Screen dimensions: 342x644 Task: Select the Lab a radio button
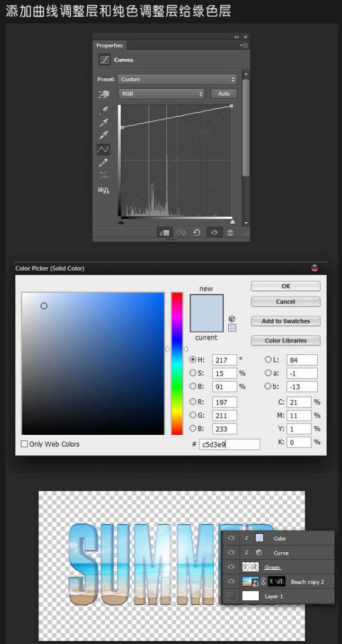(268, 373)
